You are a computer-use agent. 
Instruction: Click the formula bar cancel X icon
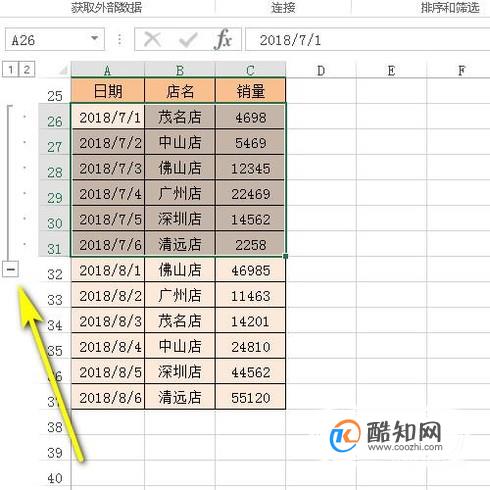pos(152,40)
